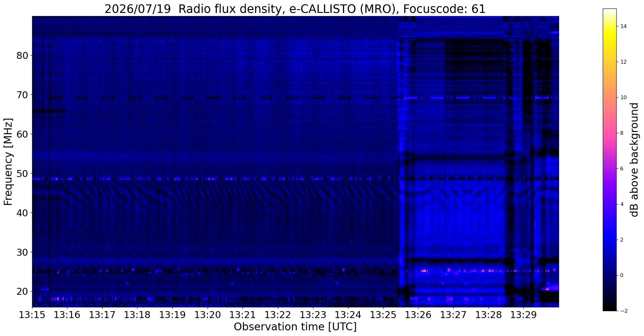The height and width of the screenshot is (336, 644).
Task: Click the colorbar at 8 dB tick
Action: [609, 133]
